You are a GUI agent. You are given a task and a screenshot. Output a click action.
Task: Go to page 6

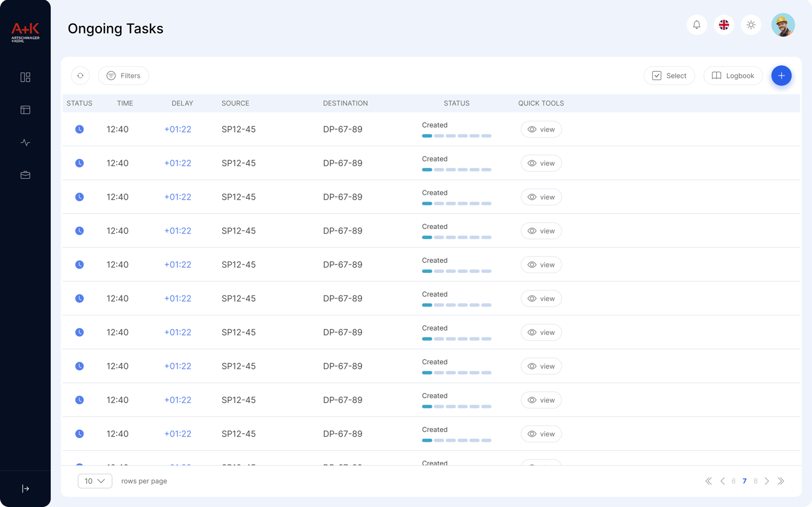(734, 481)
